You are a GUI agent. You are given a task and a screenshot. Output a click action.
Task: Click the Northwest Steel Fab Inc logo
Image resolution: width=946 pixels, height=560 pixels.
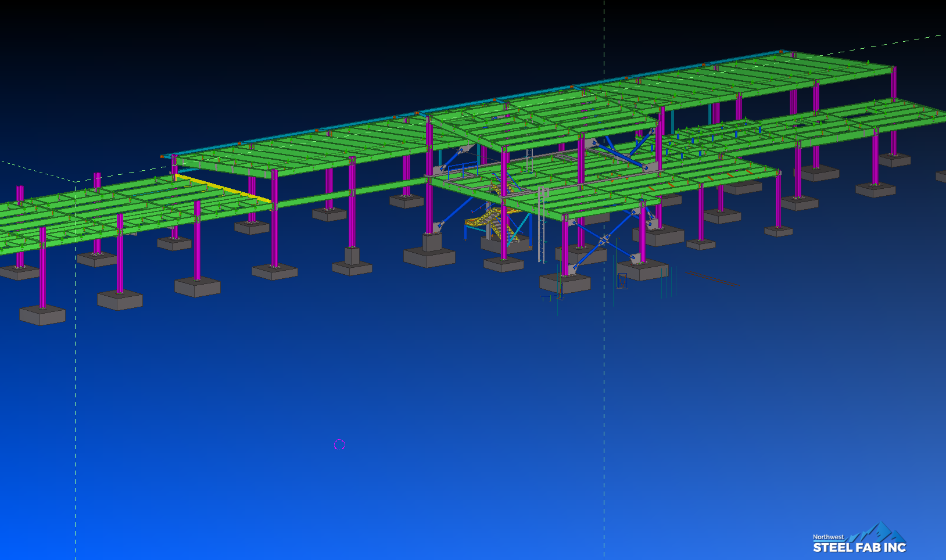(859, 541)
